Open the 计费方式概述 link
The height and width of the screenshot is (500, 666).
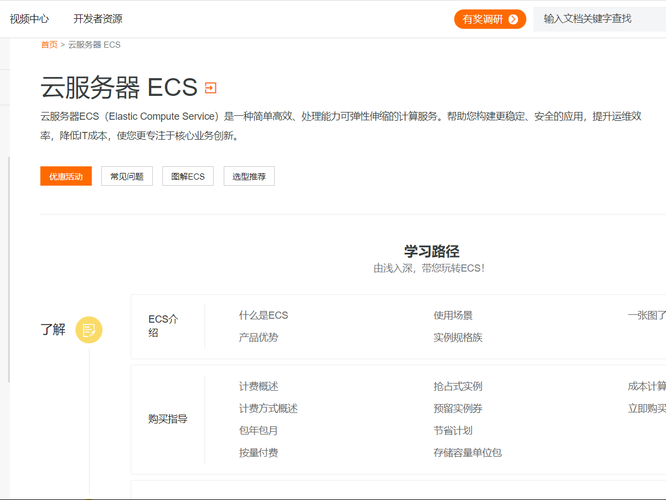268,408
